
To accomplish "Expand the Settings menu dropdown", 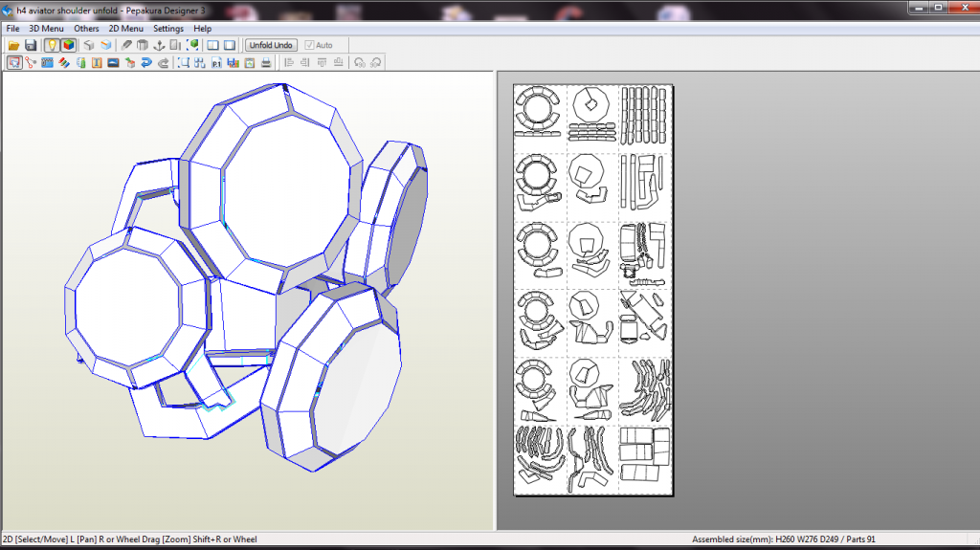I will pyautogui.click(x=168, y=29).
